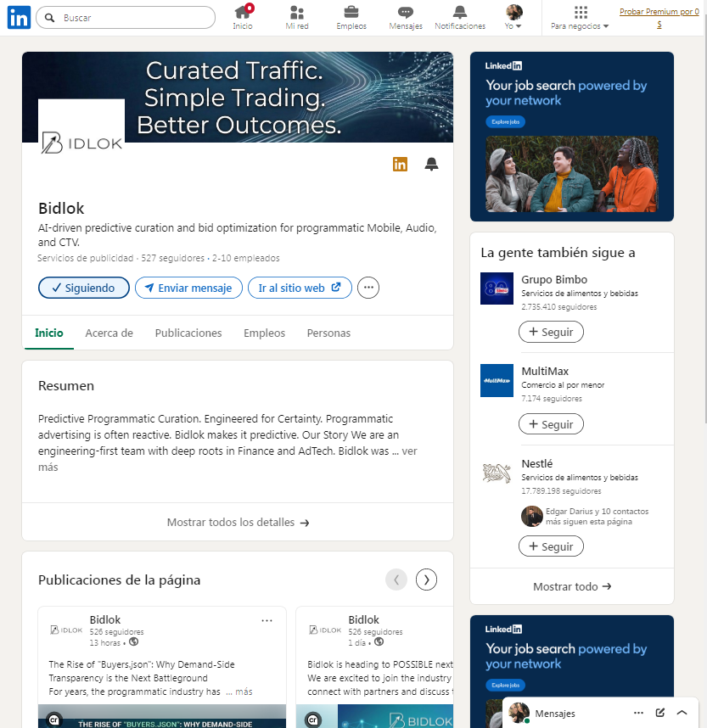Click globe visibility icon on 1 día post

(379, 642)
